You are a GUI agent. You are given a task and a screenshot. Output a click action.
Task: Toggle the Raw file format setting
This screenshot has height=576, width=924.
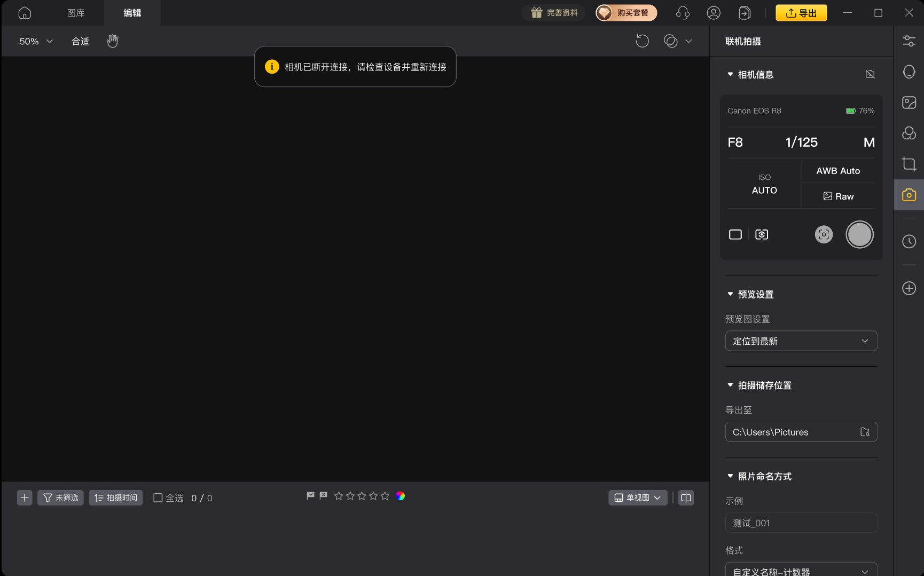pyautogui.click(x=838, y=196)
